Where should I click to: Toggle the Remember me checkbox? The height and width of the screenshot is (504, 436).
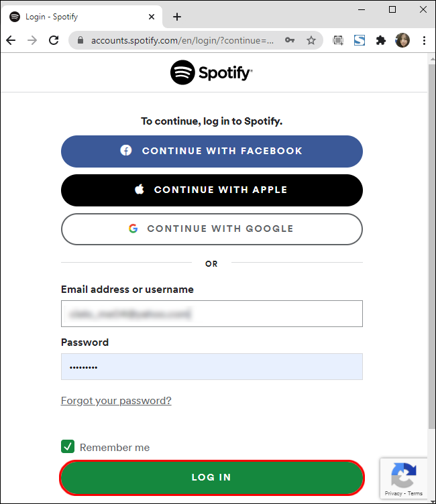[x=68, y=447]
